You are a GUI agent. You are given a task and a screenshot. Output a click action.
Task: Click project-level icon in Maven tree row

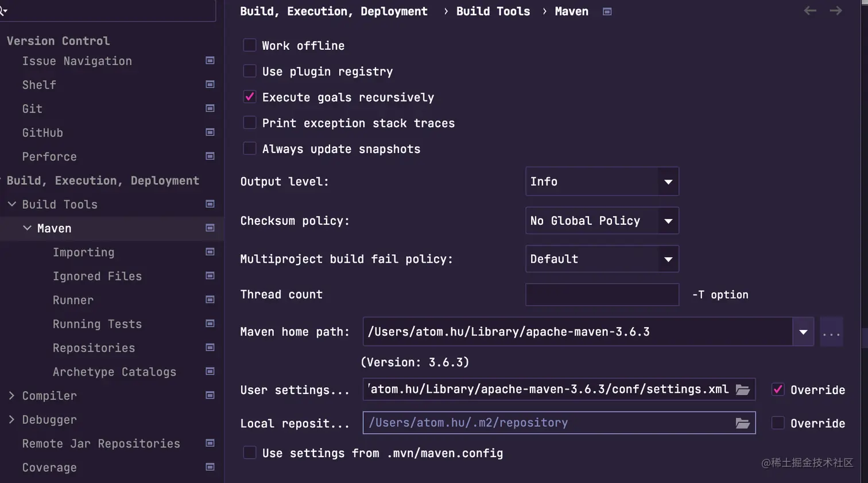pos(210,228)
